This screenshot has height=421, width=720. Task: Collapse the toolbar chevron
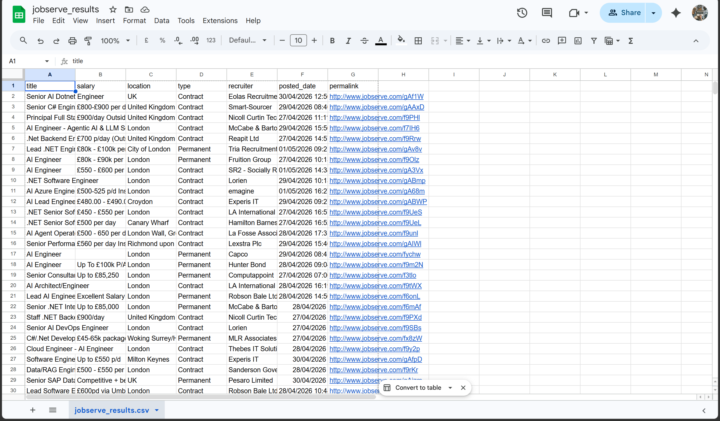point(696,41)
